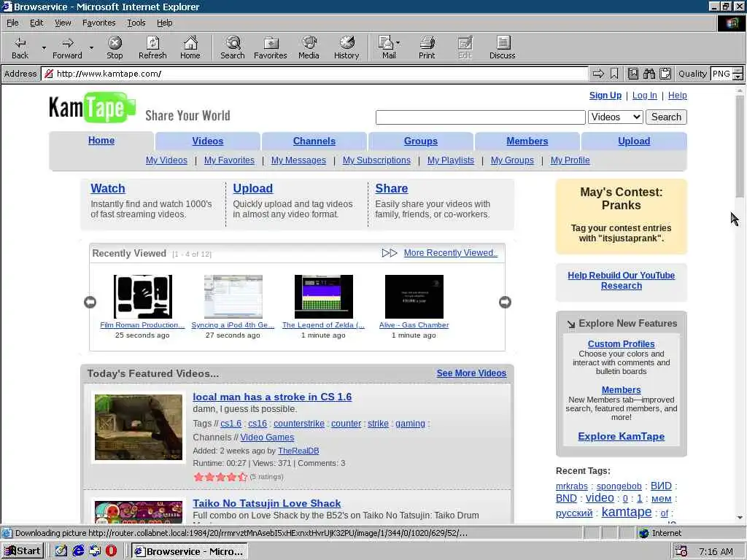Open the Alive - Gas Chamber thumbnail
Image resolution: width=747 pixels, height=560 pixels.
click(x=414, y=297)
